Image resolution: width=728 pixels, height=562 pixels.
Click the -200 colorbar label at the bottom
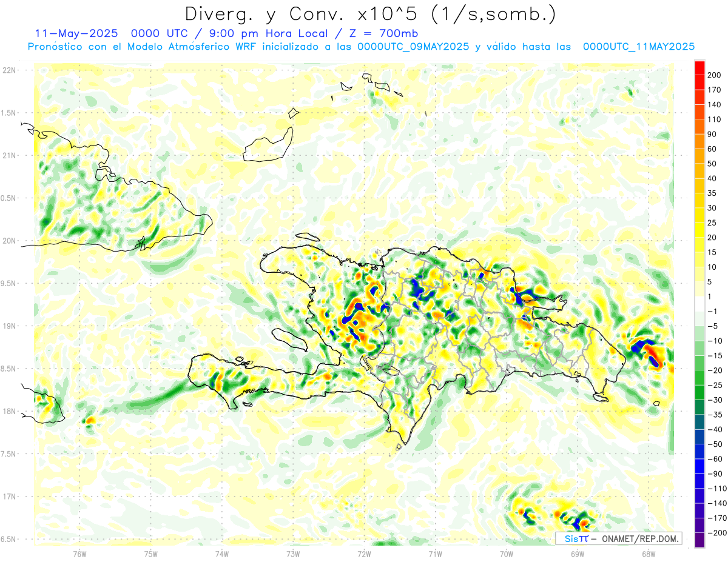[717, 533]
